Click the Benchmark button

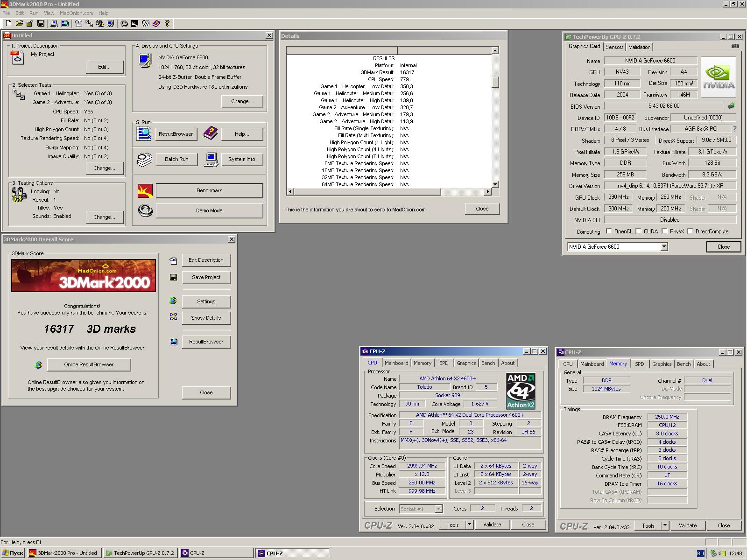pyautogui.click(x=209, y=190)
